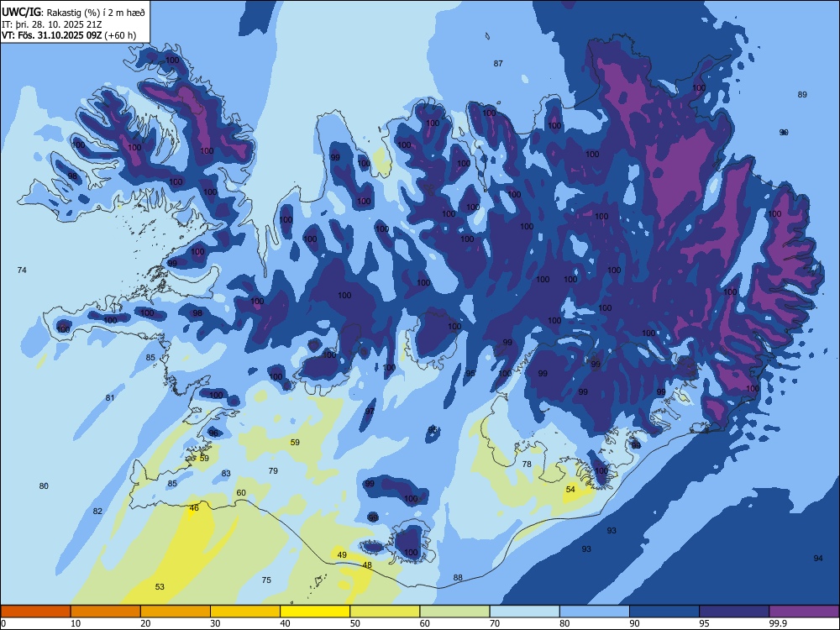840x630 pixels.
Task: Click the 80–90 light blue legend swatch
Action: coord(595,612)
